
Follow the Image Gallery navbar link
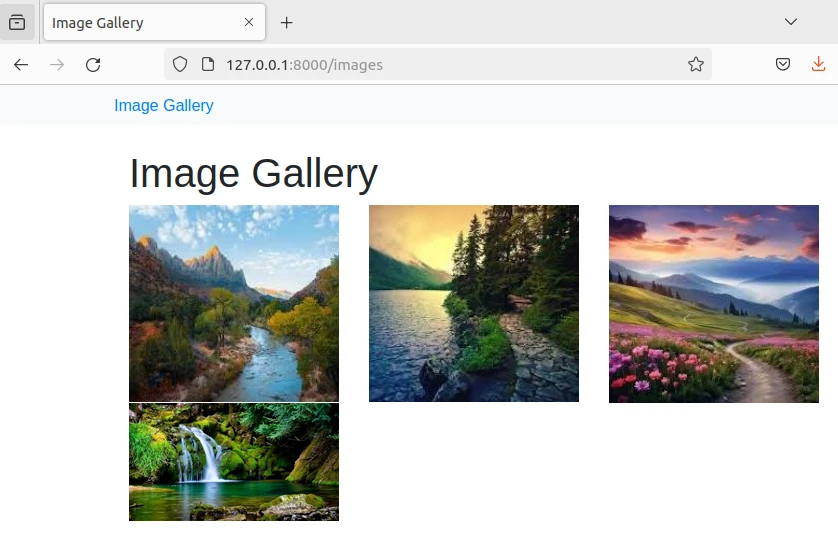point(164,105)
